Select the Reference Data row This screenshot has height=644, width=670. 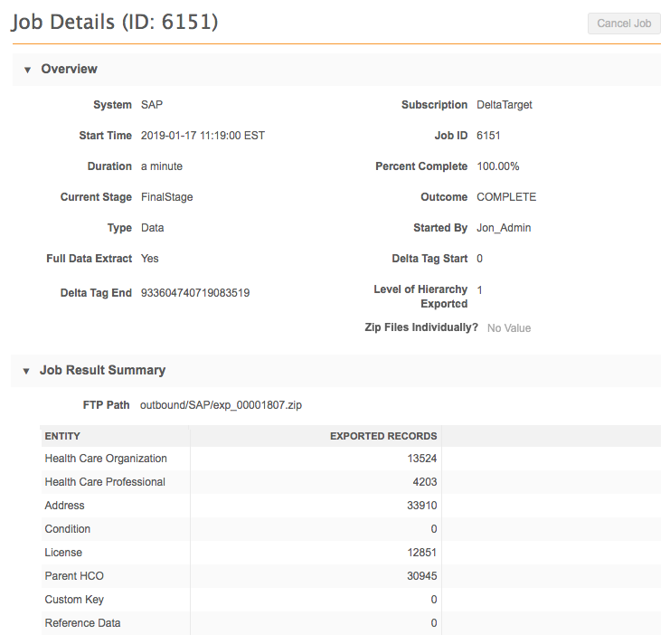82,623
